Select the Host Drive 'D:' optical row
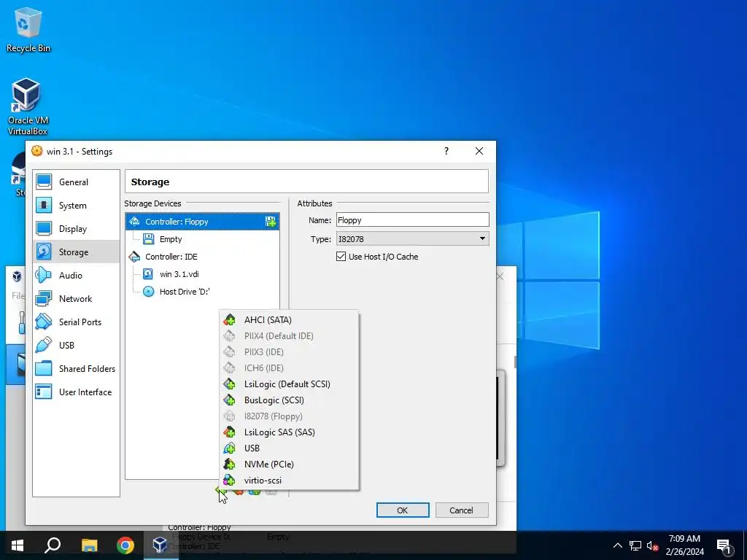Screen dimensions: 747x560 202,292
